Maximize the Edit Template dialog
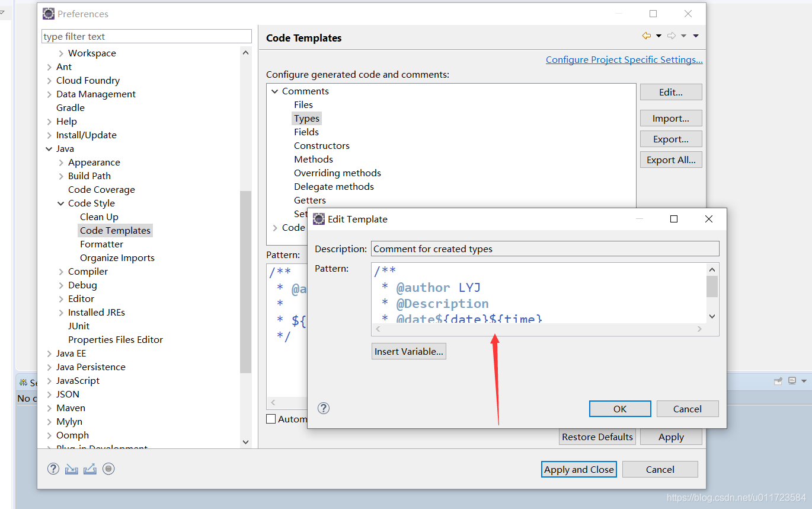 [x=674, y=219]
